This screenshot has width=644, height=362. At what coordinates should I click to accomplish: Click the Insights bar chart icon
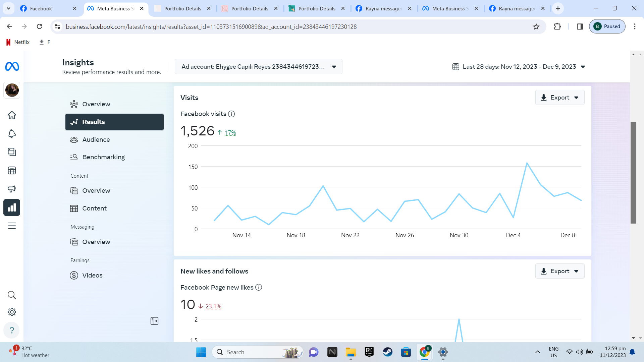(x=12, y=207)
